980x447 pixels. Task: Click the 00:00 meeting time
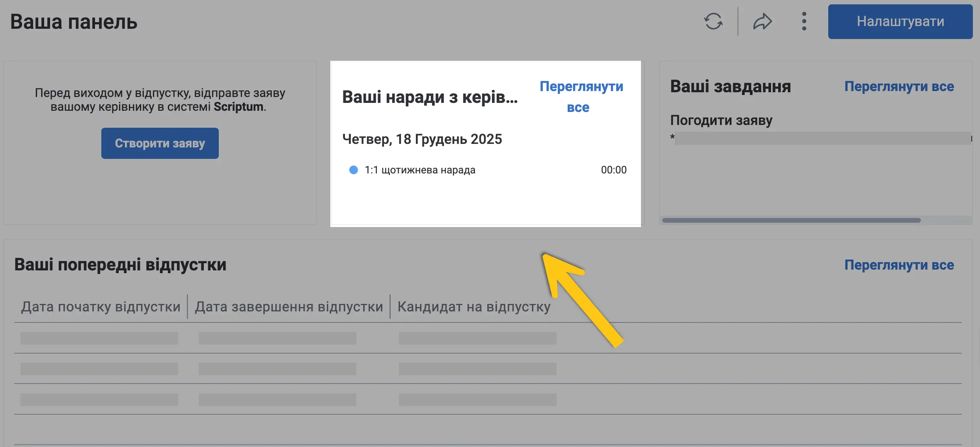click(614, 170)
